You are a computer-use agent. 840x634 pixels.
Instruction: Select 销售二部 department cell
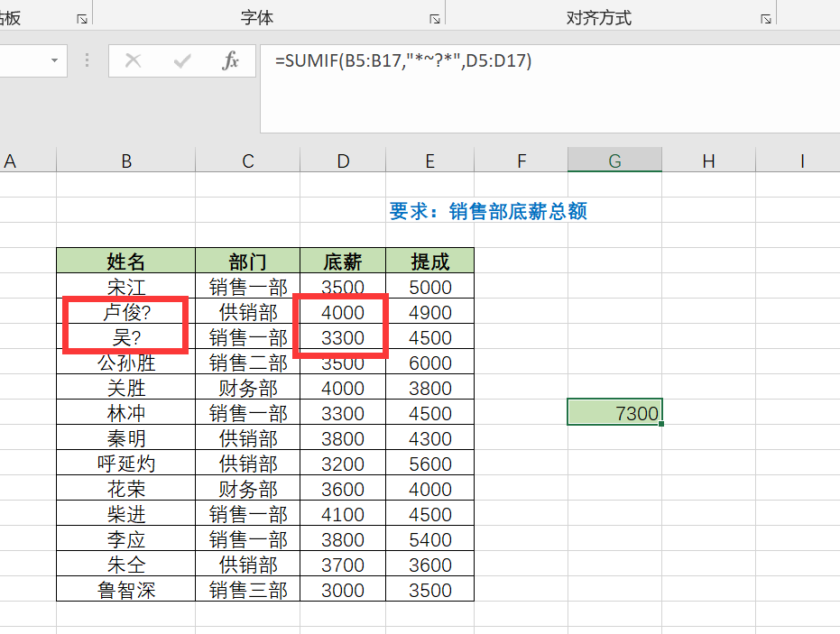(x=247, y=362)
